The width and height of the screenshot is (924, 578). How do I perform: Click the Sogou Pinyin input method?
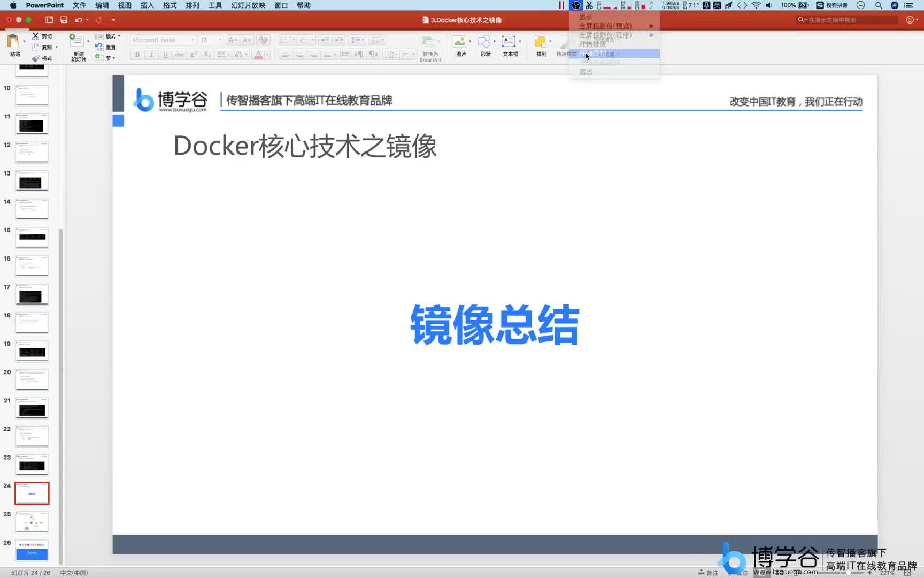(x=832, y=5)
